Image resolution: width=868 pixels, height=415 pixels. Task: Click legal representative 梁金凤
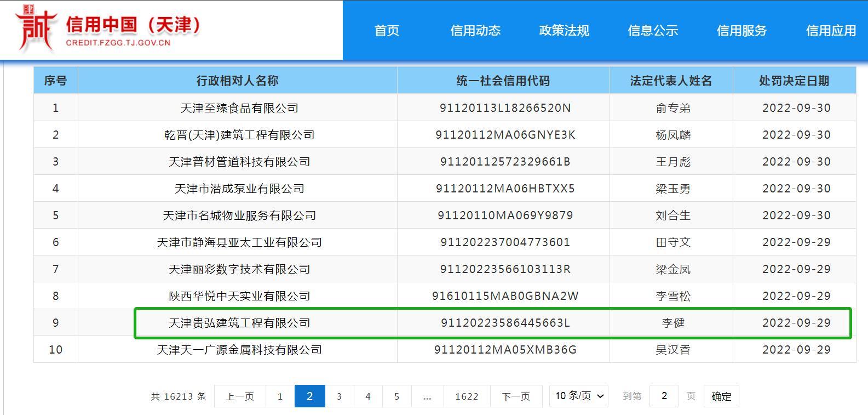point(673,269)
